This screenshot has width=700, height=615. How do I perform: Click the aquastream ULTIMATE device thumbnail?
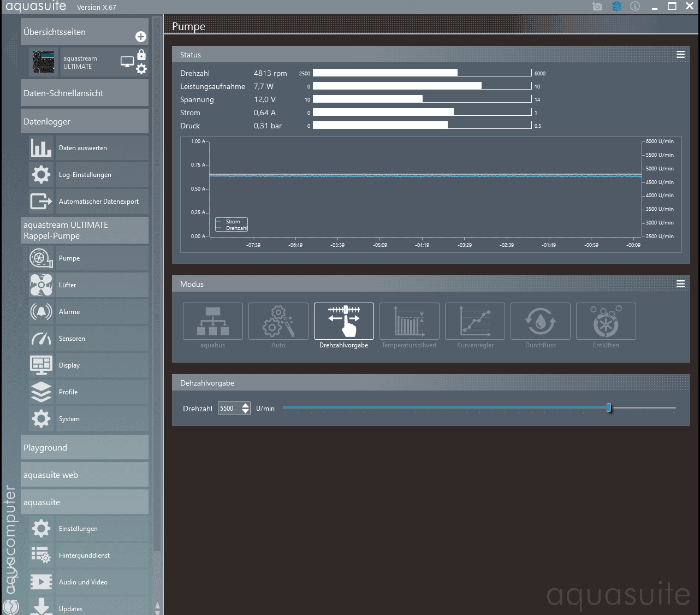[43, 62]
